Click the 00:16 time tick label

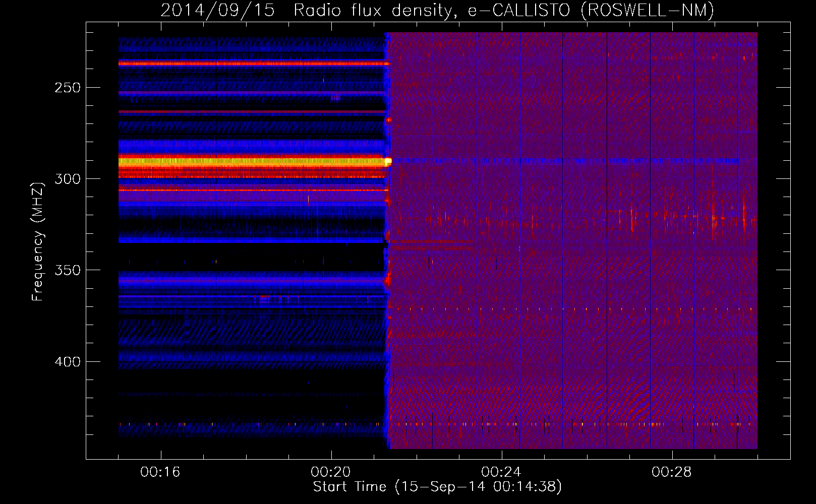[x=160, y=472]
